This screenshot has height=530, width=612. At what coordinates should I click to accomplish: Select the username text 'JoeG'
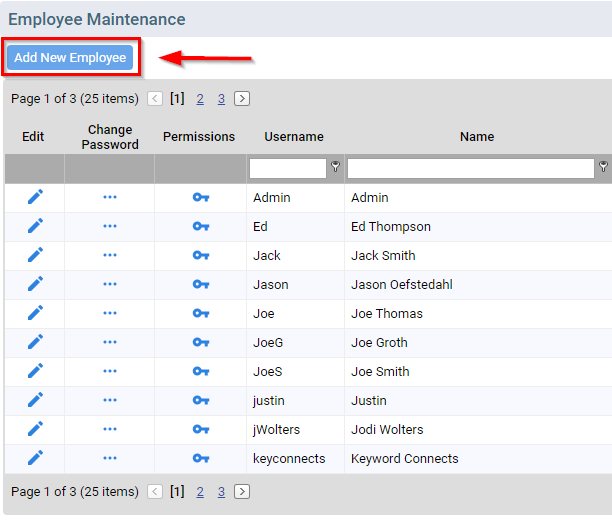pos(268,343)
